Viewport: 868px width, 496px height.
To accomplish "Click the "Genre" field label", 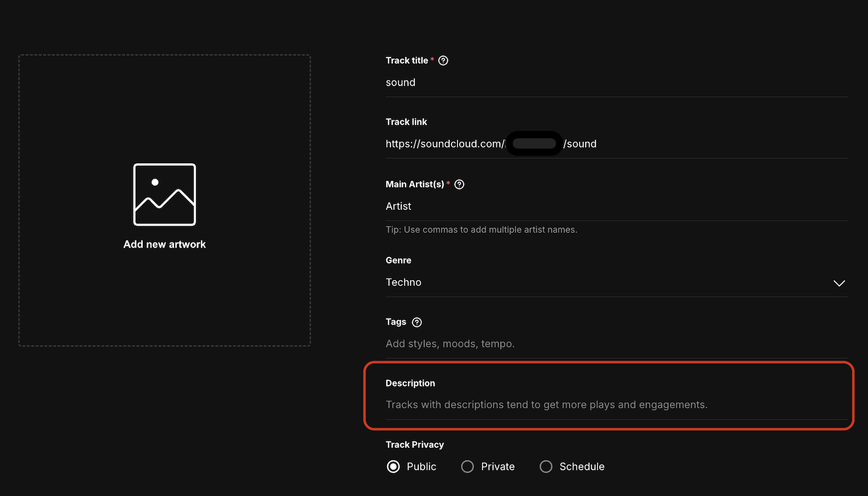I will click(x=398, y=260).
